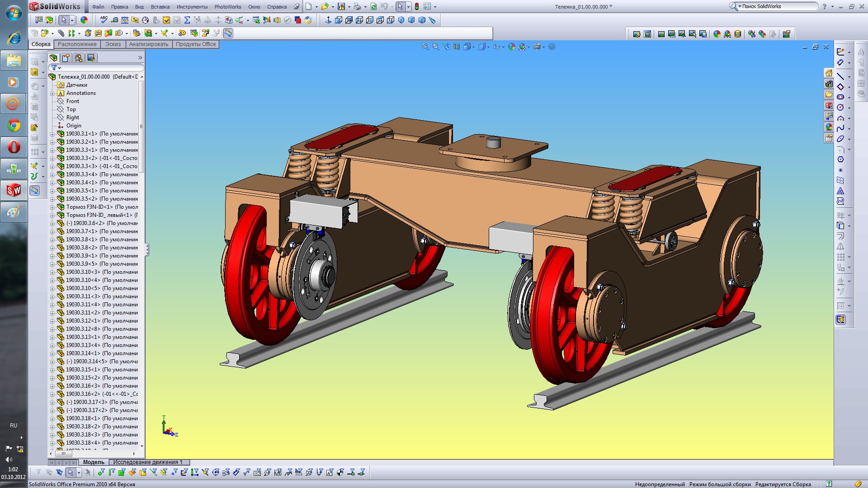Click the SolidWorks icon in Windows taskbar
This screenshot has width=868, height=488.
[x=14, y=190]
